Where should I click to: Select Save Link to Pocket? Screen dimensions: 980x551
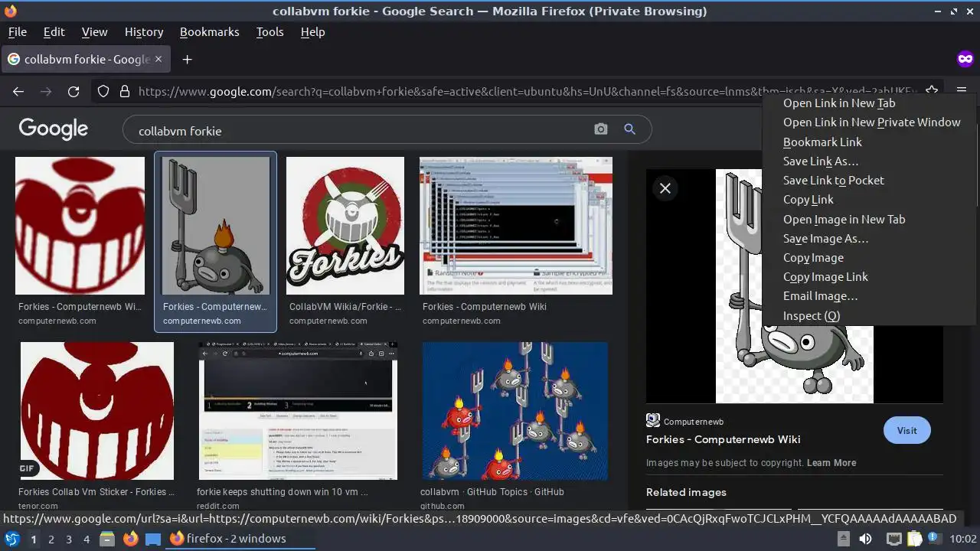[x=869, y=181]
